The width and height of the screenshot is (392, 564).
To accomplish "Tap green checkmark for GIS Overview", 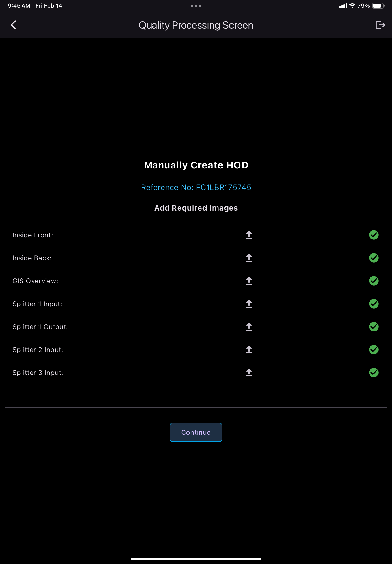I will (x=374, y=281).
